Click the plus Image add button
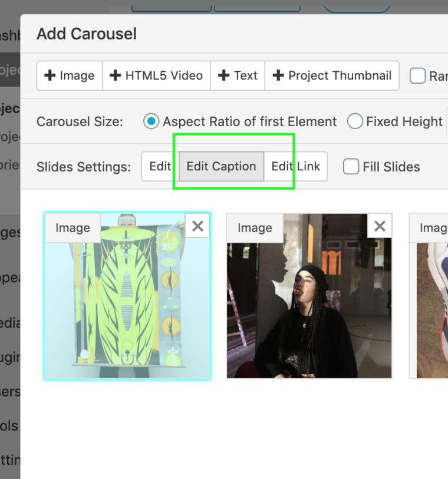The width and height of the screenshot is (448, 479). (70, 75)
